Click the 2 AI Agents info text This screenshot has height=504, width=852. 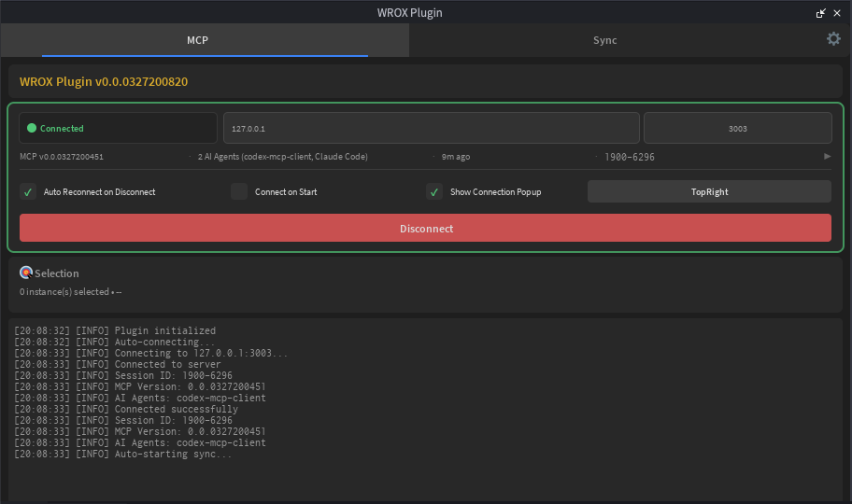pos(282,157)
